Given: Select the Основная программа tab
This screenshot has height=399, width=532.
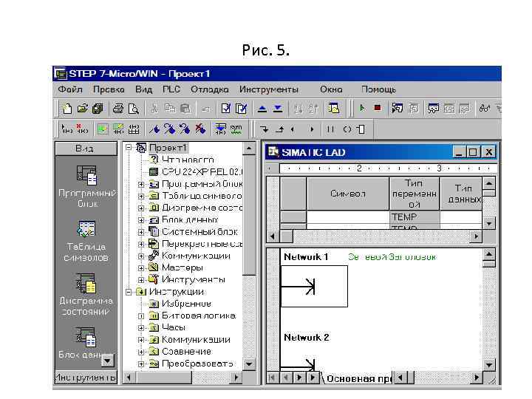Looking at the screenshot, I should click(x=358, y=378).
